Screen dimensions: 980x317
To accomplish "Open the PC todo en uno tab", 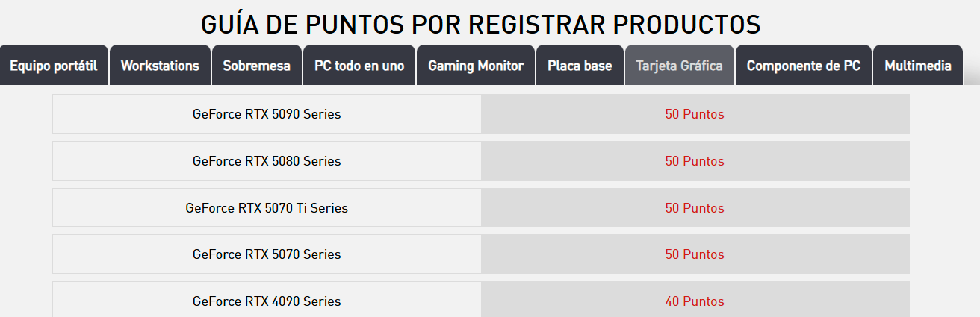I will pyautogui.click(x=359, y=66).
